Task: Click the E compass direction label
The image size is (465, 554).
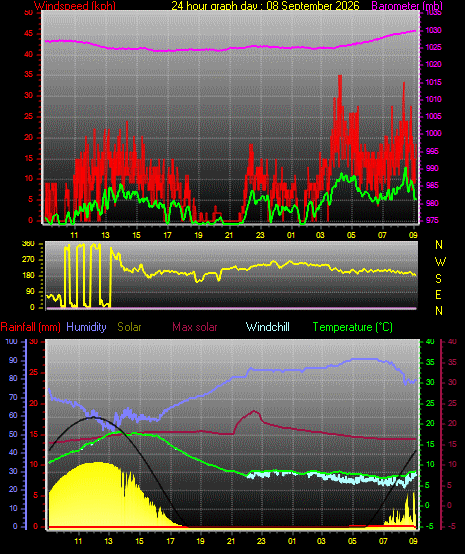Action: [x=438, y=295]
